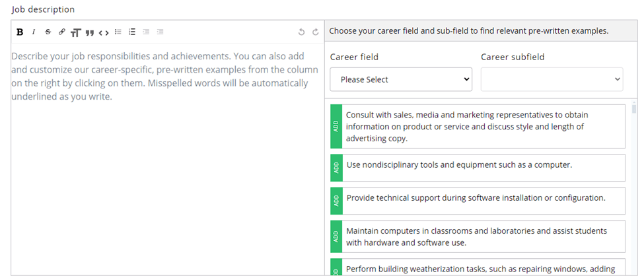Toggle bold formatting in the editor
Screen dimensions: 644x278
pyautogui.click(x=20, y=32)
